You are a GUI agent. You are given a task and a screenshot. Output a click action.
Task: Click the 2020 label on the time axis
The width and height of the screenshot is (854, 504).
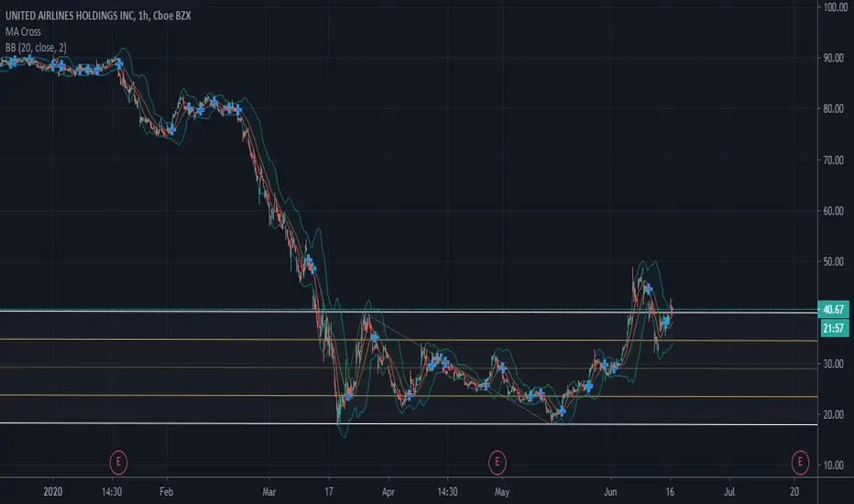53,491
